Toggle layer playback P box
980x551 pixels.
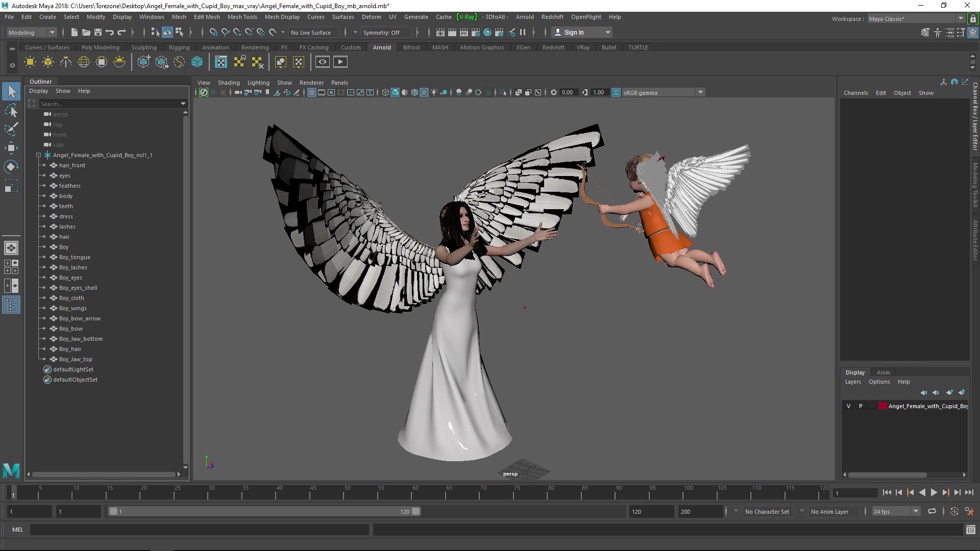point(861,406)
